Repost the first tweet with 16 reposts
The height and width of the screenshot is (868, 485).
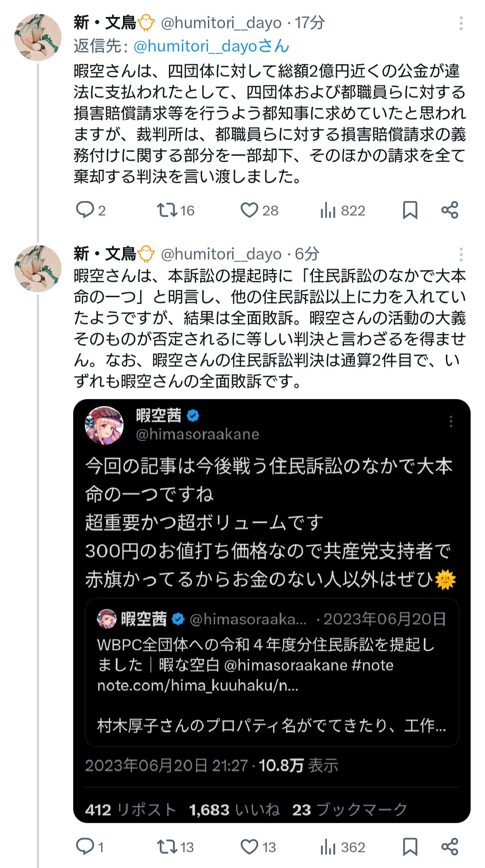(x=167, y=210)
